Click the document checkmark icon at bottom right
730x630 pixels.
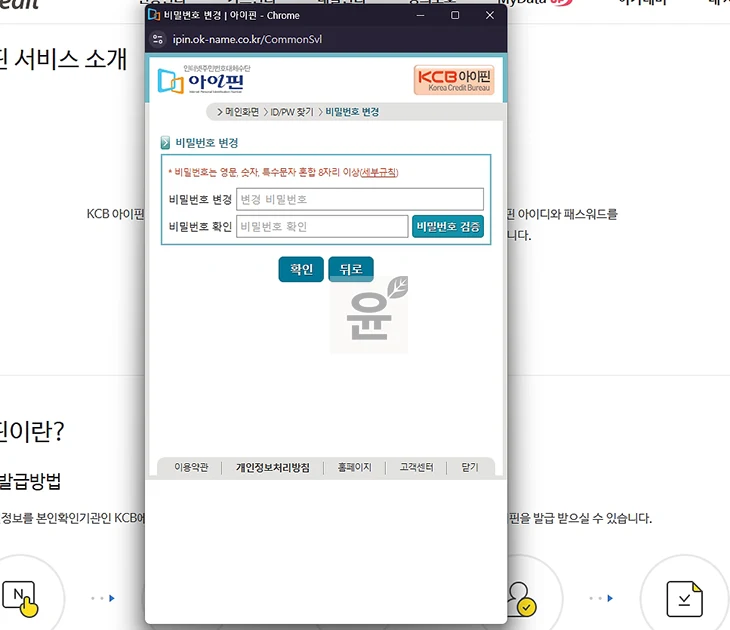coord(684,598)
